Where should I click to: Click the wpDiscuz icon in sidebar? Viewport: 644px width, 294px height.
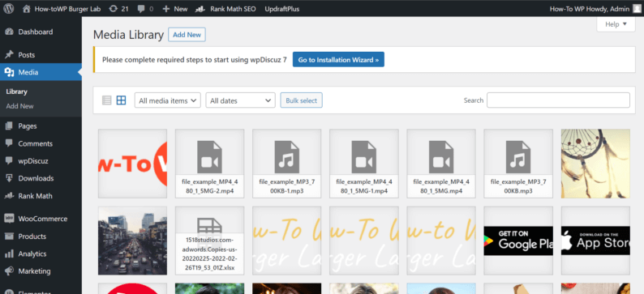(9, 160)
